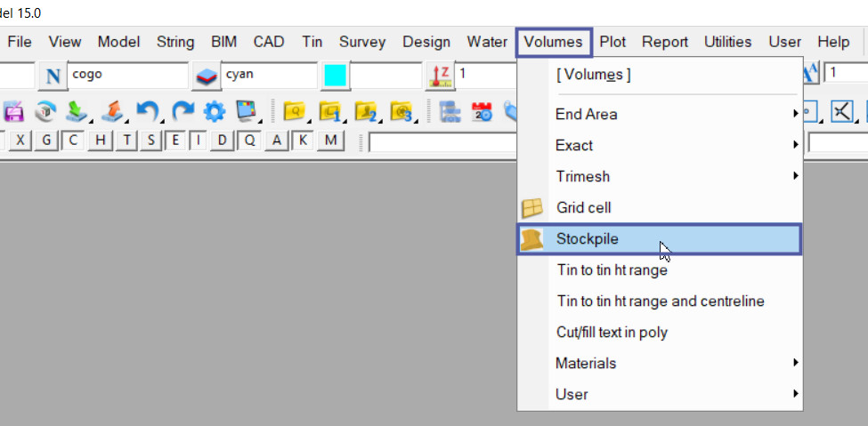Toggle the X snap button
Image resolution: width=868 pixels, height=426 pixels.
point(20,141)
